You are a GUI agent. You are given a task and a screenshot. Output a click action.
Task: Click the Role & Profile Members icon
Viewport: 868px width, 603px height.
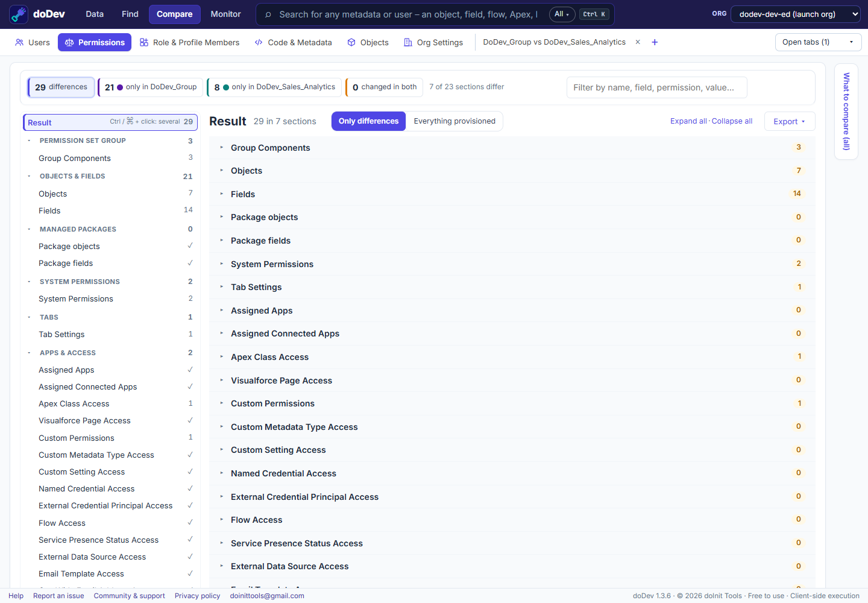[x=144, y=42]
